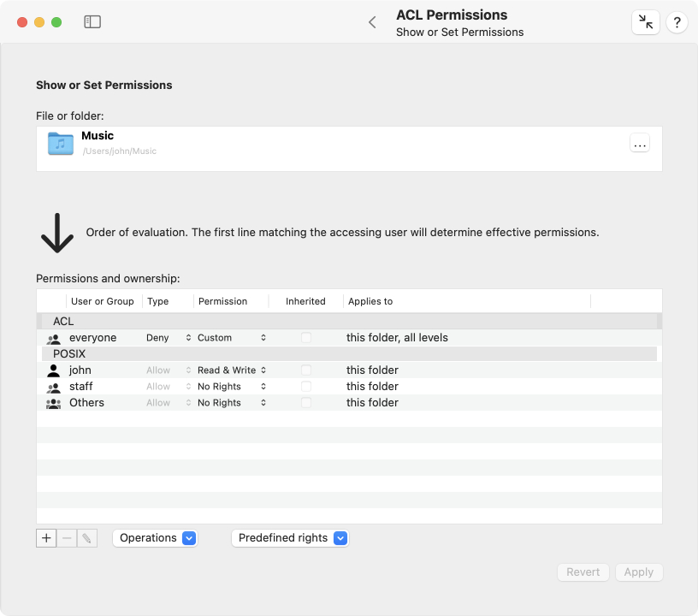Change Read & Write permission for john
Screen dimensions: 698x616
click(232, 370)
